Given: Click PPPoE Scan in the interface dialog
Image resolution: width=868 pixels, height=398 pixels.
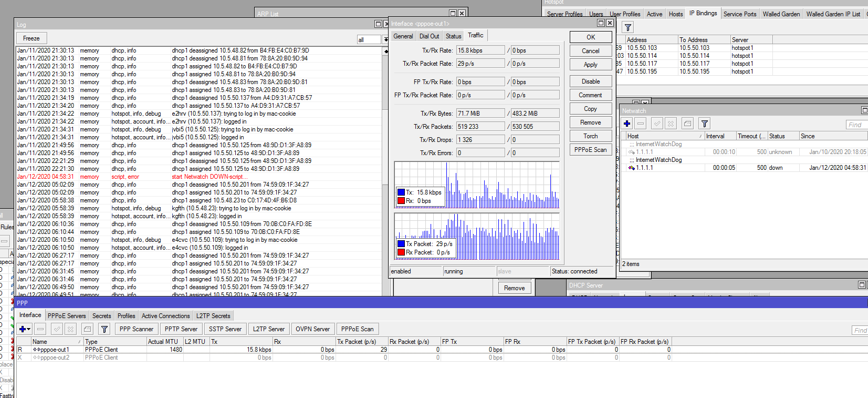Looking at the screenshot, I should [x=591, y=150].
